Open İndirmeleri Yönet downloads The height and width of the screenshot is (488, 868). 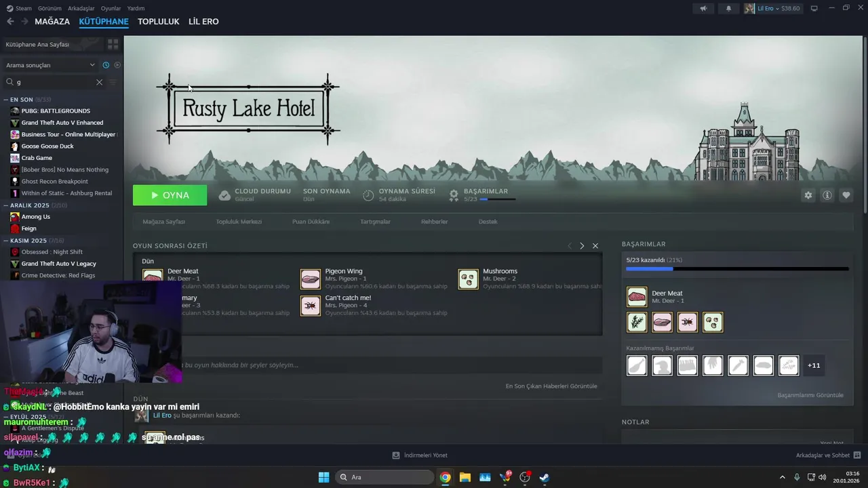[420, 455]
